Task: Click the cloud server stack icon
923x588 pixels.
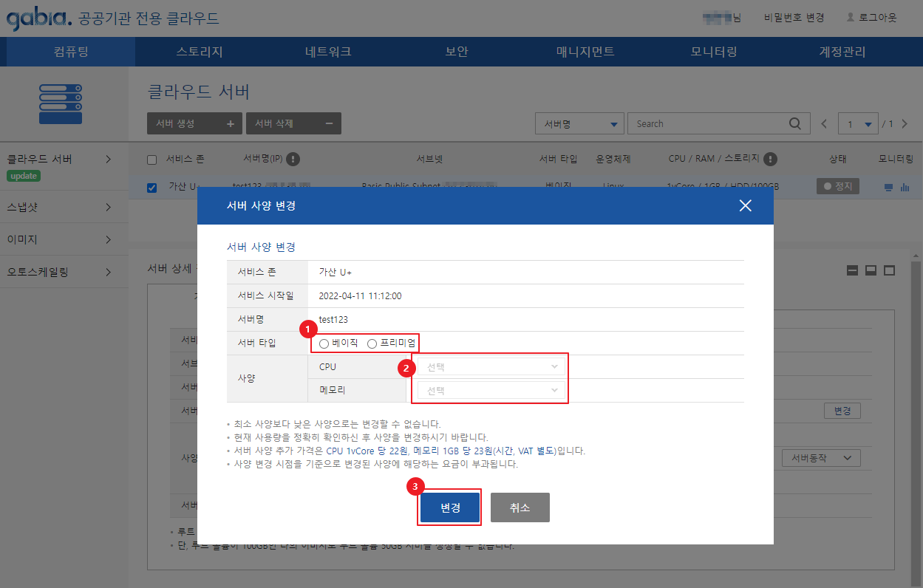Action: pos(60,103)
